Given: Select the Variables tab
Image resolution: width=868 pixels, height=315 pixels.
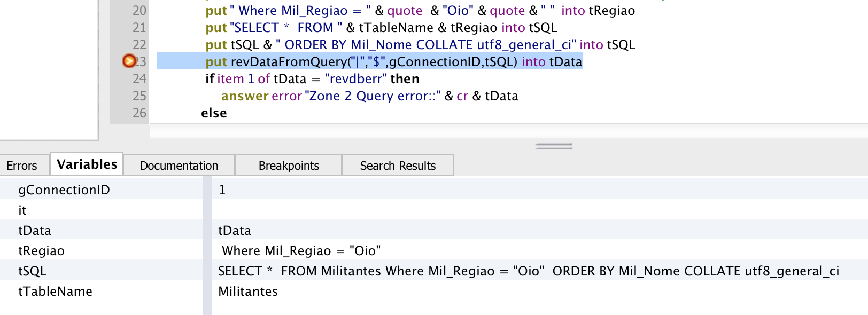Looking at the screenshot, I should [87, 164].
